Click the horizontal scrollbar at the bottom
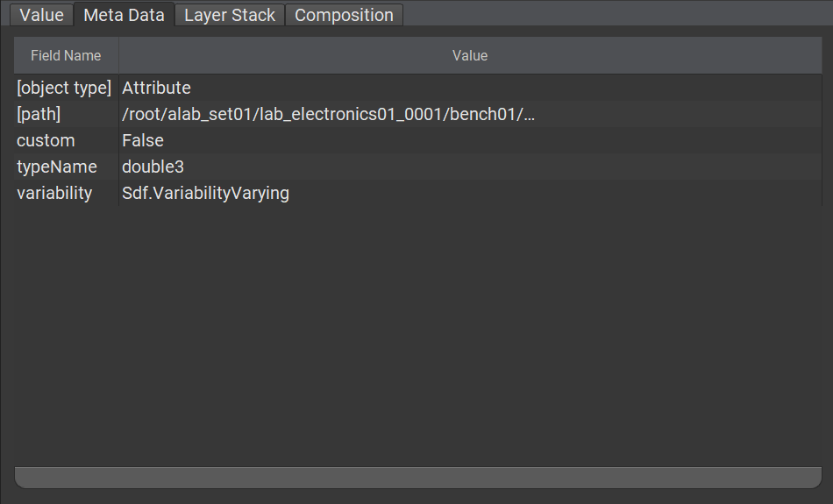Screen dimensions: 833x504 418,478
